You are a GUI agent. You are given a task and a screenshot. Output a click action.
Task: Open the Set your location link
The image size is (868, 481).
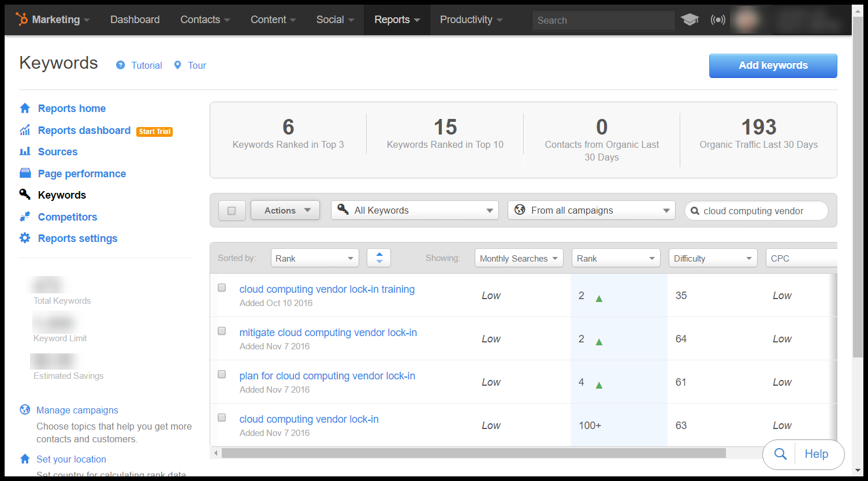(71, 459)
